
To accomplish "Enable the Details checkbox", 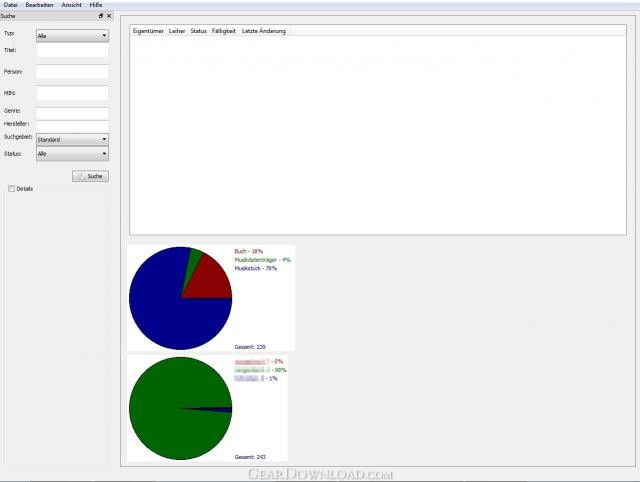I will (x=11, y=189).
